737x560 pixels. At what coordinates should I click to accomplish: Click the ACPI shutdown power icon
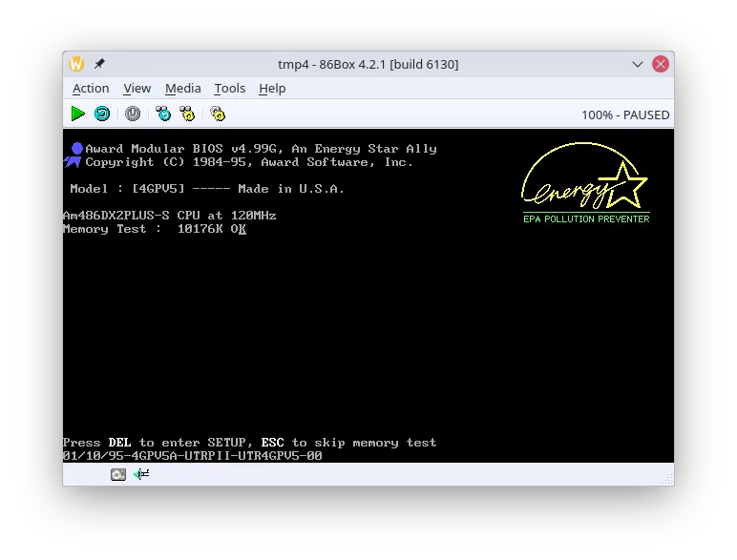click(133, 114)
